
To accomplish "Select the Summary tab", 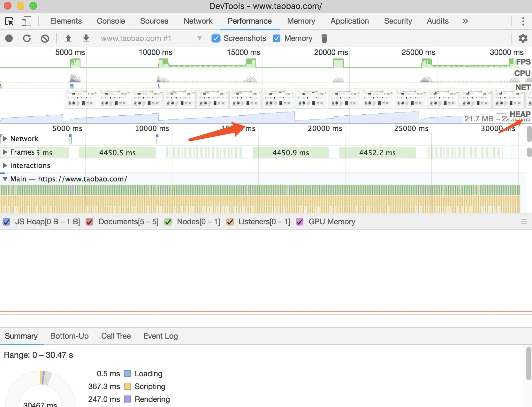I will coord(21,336).
